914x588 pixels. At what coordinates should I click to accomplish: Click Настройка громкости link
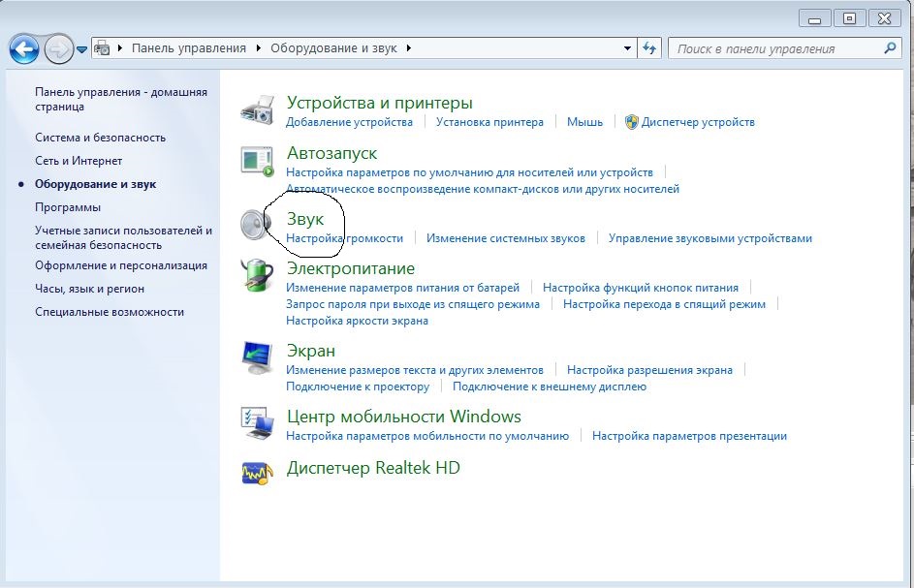click(344, 238)
